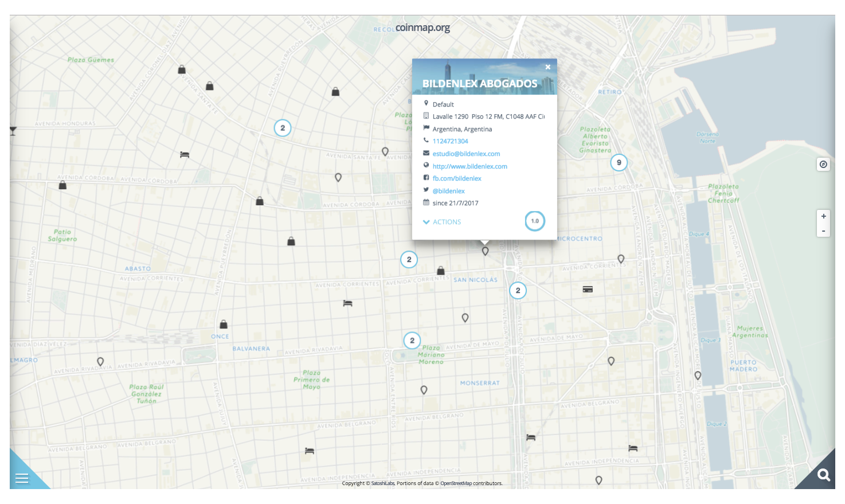
Task: Select the pin under the popup pointer
Action: tap(485, 251)
